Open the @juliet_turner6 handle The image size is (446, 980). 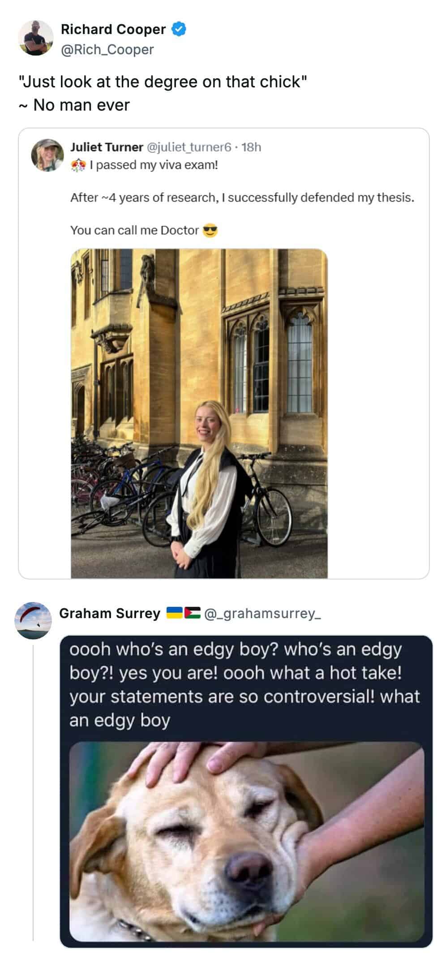[189, 147]
